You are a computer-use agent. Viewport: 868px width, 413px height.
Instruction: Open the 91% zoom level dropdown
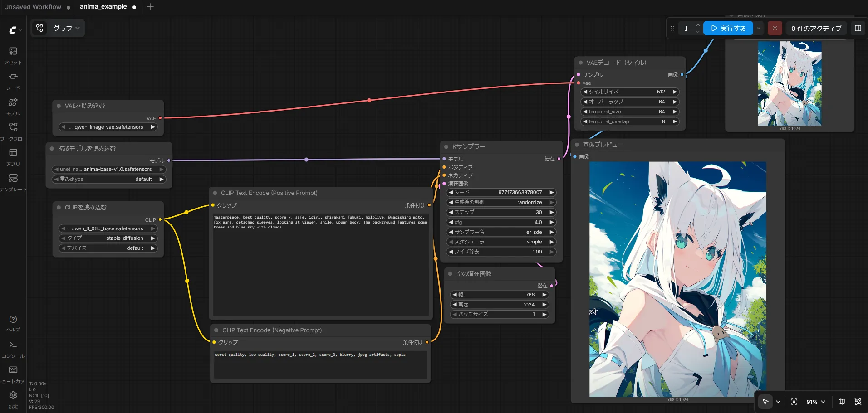(x=816, y=402)
